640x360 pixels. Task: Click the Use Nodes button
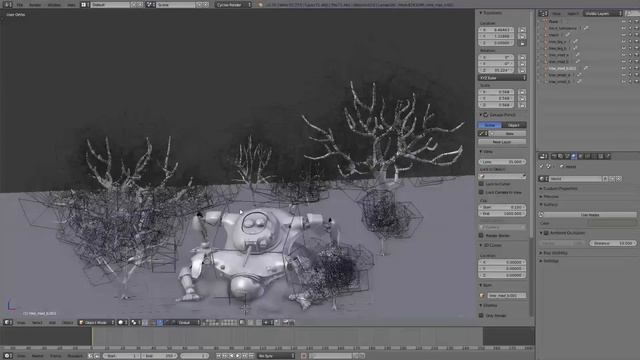point(590,214)
